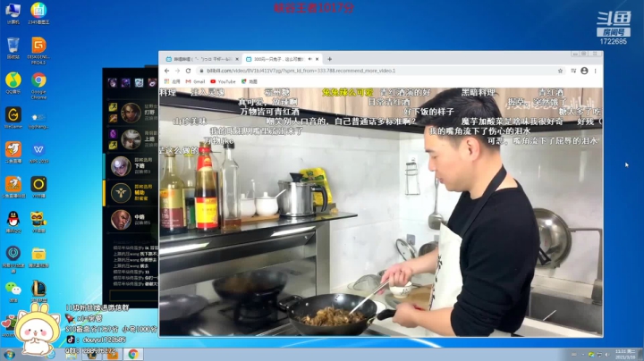
Task: Open the orange DiskGenius desktop icon
Action: (38, 50)
